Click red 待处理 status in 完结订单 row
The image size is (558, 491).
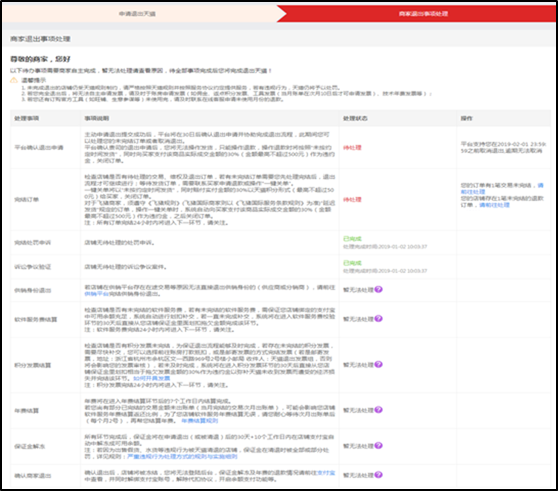[352, 199]
